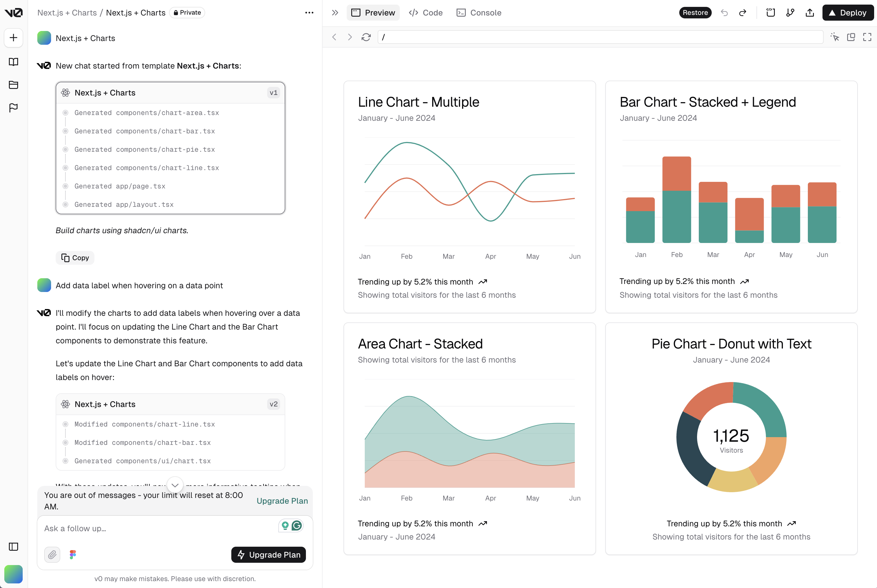This screenshot has width=877, height=588.
Task: Switch to the Console tab
Action: tap(479, 13)
